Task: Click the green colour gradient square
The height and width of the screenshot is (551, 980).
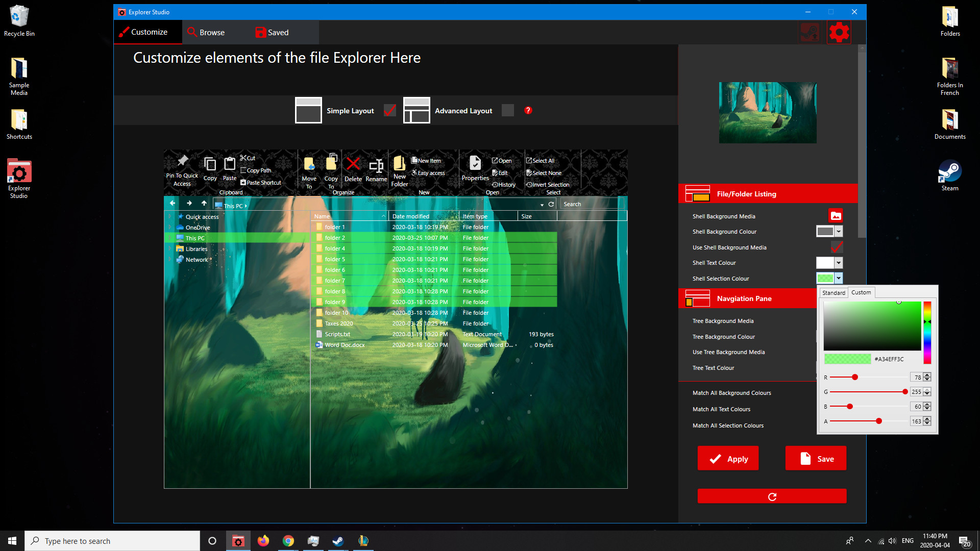Action: point(872,325)
